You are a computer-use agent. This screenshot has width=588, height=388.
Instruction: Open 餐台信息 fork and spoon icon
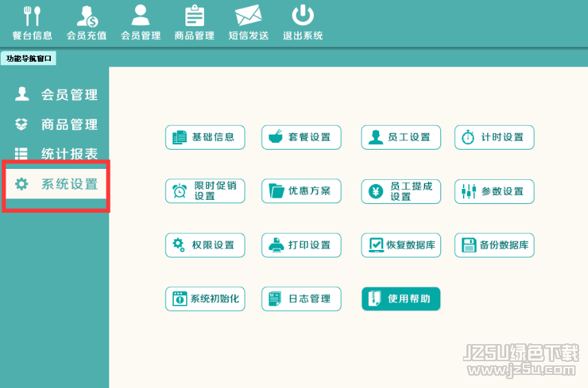click(x=32, y=16)
